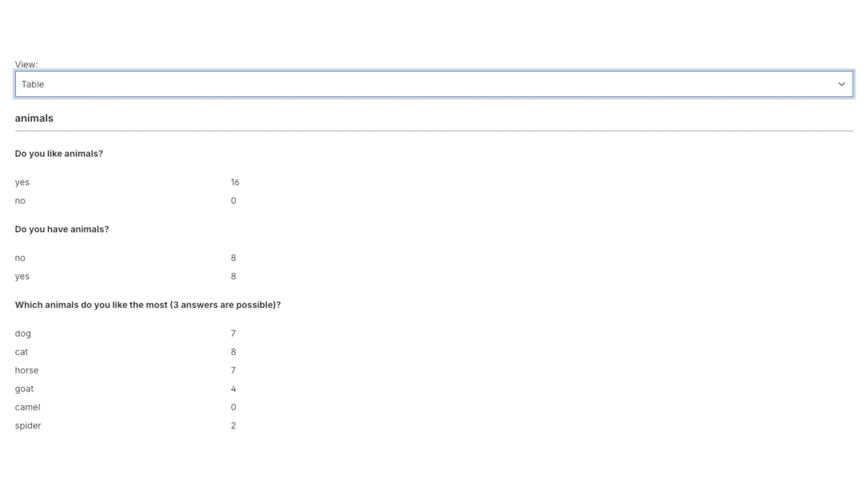
Task: Click the View label above the selector
Action: 26,64
